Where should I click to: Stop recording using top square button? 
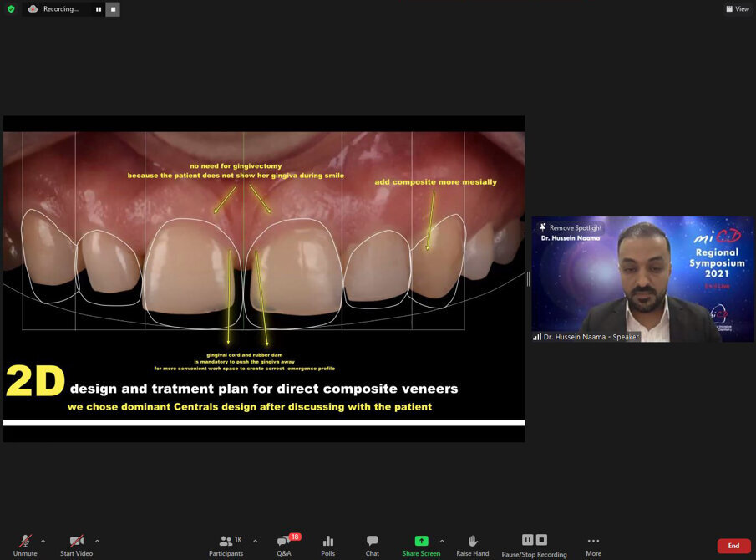coord(113,9)
